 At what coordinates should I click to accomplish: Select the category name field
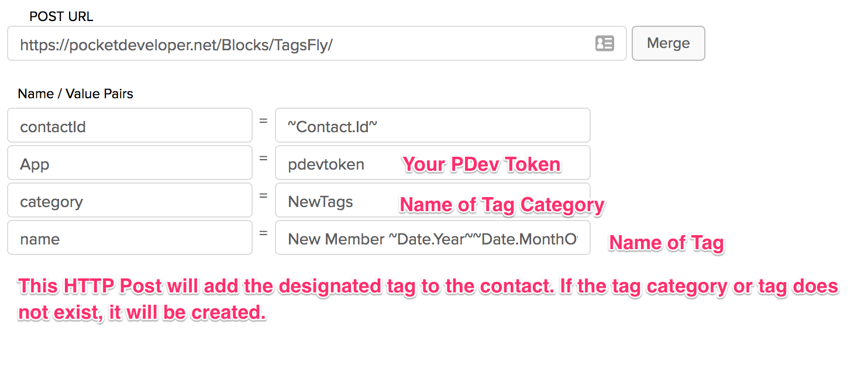[130, 200]
